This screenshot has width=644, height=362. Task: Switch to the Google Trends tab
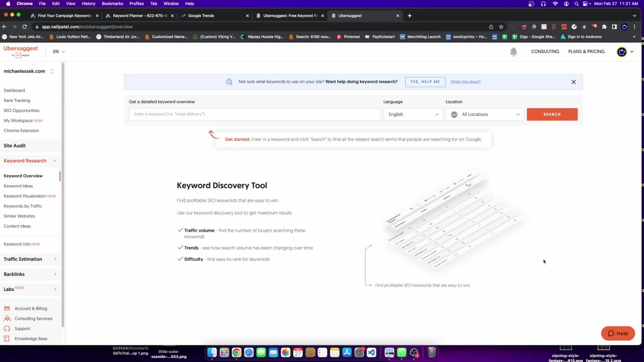tap(214, 16)
